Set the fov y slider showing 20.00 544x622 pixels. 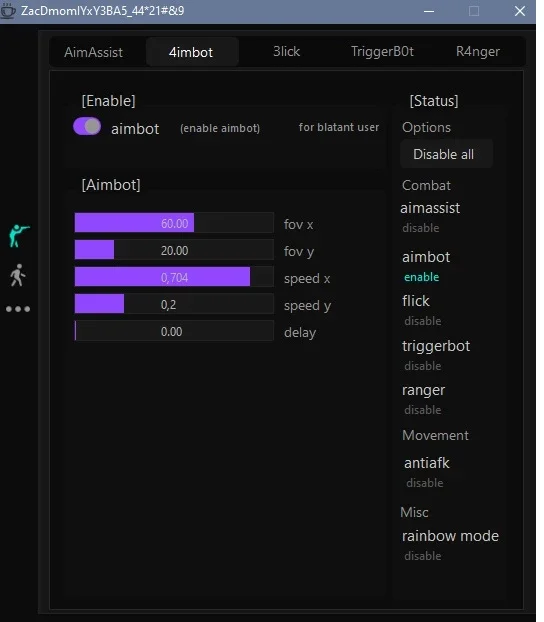click(x=174, y=250)
